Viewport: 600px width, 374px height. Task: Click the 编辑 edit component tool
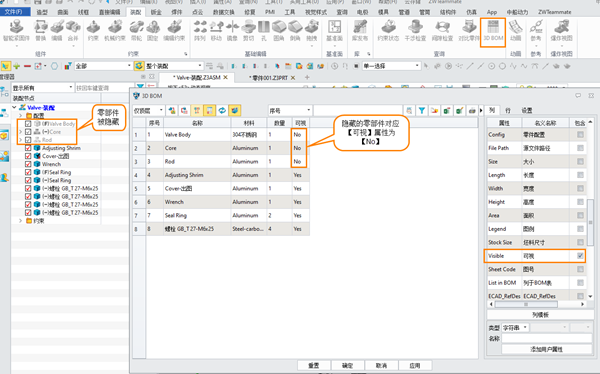click(57, 31)
